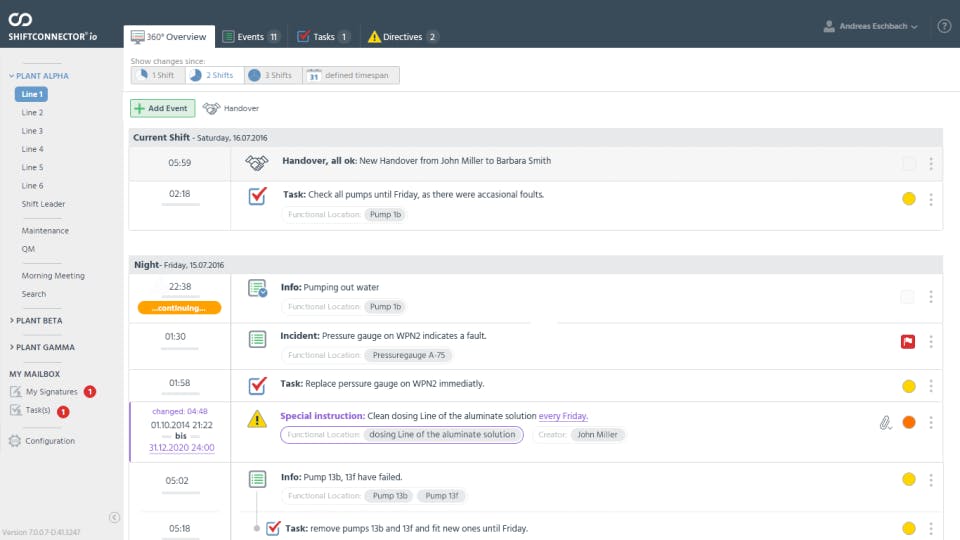960x540 pixels.
Task: Click the info list icon at 05:02
Action: click(257, 479)
